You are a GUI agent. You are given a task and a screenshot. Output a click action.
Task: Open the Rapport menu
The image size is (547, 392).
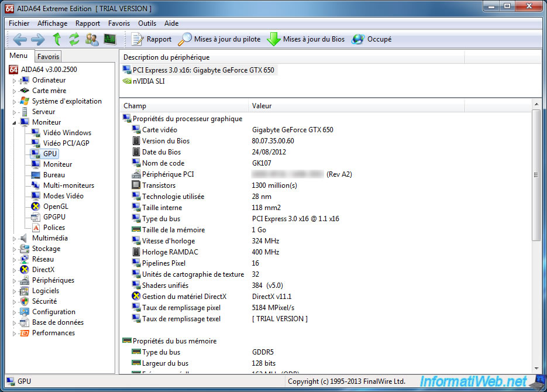click(88, 23)
